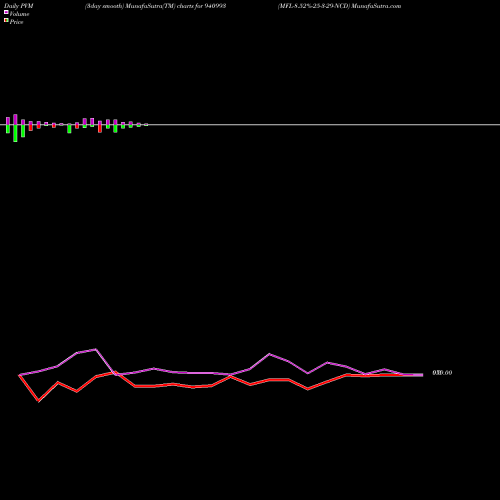This screenshot has width=500, height=500.
Task: Select the 'Volume' legend label
Action: click(x=19, y=14)
